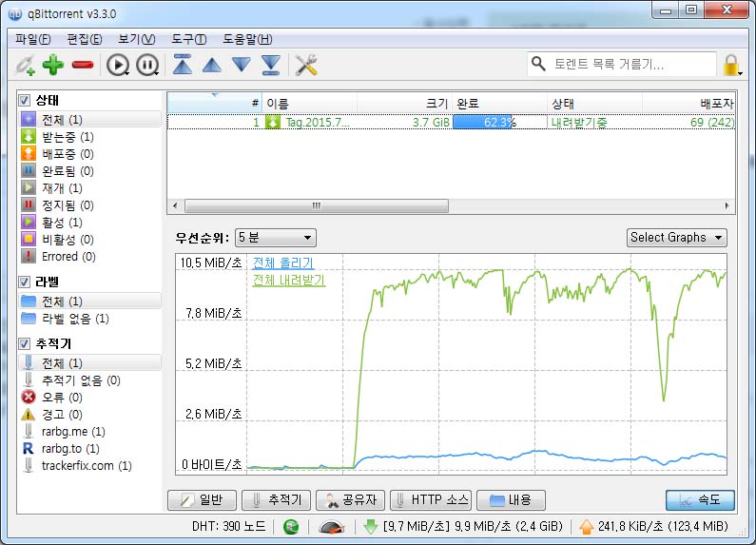The width and height of the screenshot is (756, 545).
Task: Open the 5 분 time period dropdown
Action: (x=276, y=238)
